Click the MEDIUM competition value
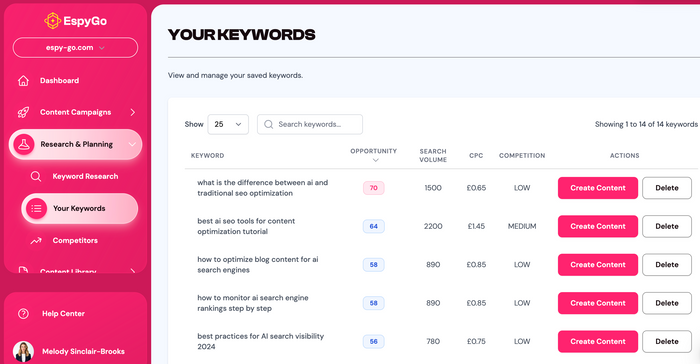This screenshot has height=364, width=700. pyautogui.click(x=522, y=226)
